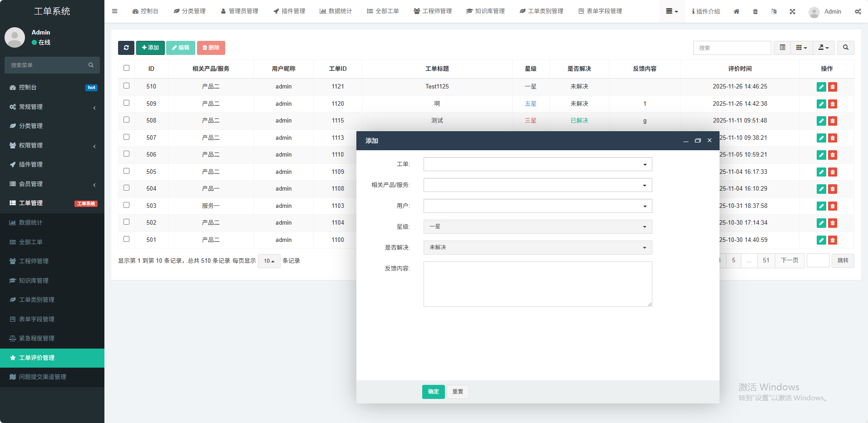Image resolution: width=868 pixels, height=423 pixels.
Task: Click the refresh icon button in table toolbar
Action: (126, 48)
